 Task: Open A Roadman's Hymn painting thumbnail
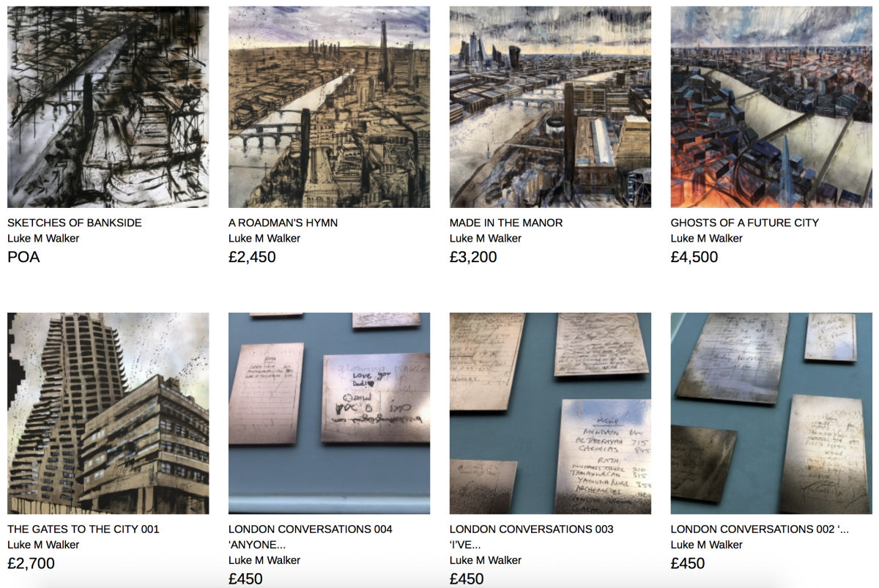329,107
